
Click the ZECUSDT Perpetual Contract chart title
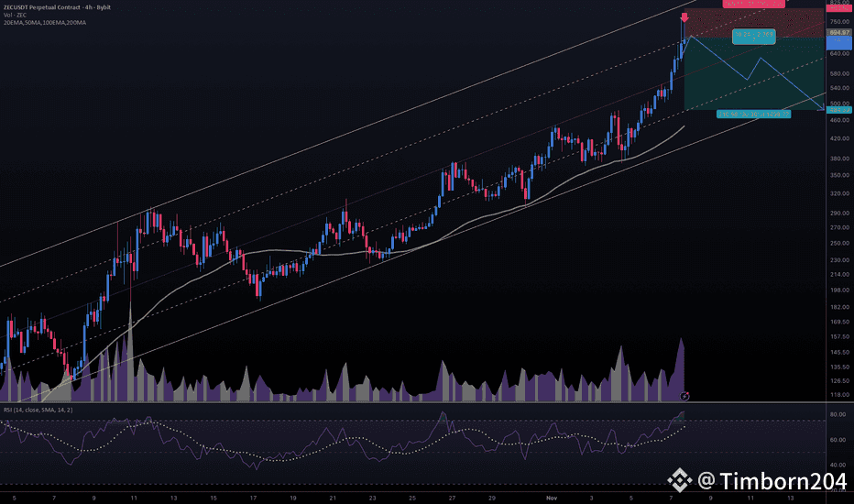click(57, 7)
